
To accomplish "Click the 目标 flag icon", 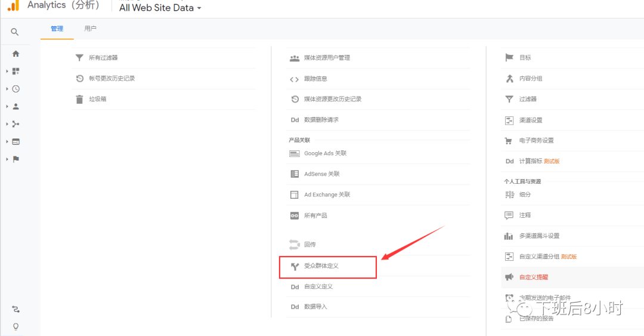I will [509, 58].
